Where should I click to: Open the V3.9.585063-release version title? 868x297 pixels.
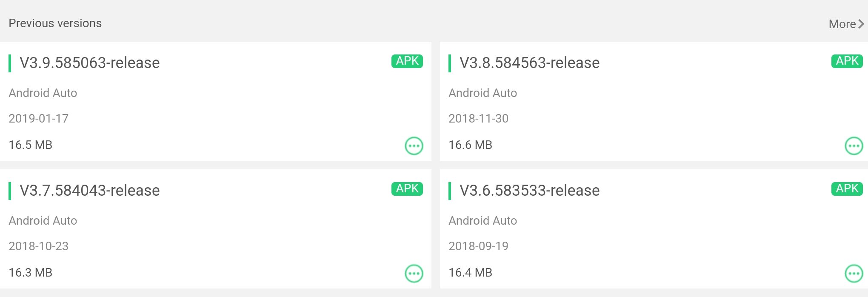90,63
